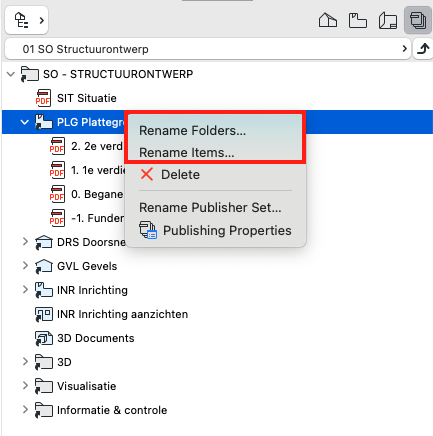
Task: Switch to View Map folder icon
Action: pyautogui.click(x=358, y=20)
